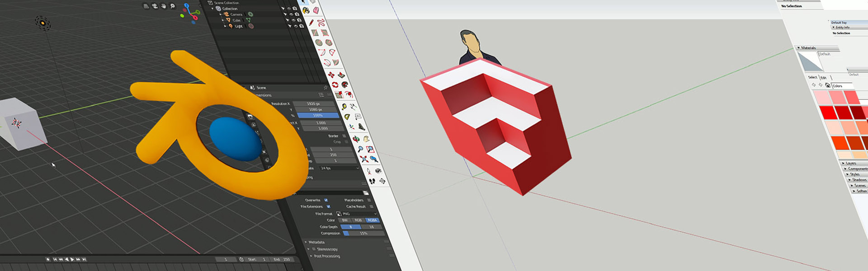
Task: Select the SketchUp Look Around eye tool
Action: coord(378,171)
